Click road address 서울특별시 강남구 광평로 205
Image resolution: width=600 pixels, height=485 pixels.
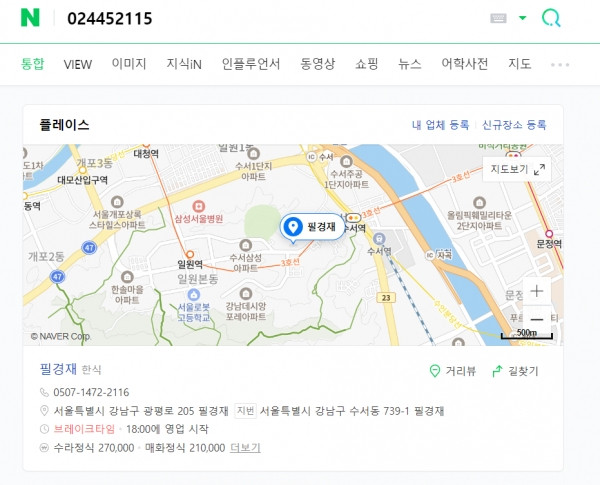coord(124,411)
